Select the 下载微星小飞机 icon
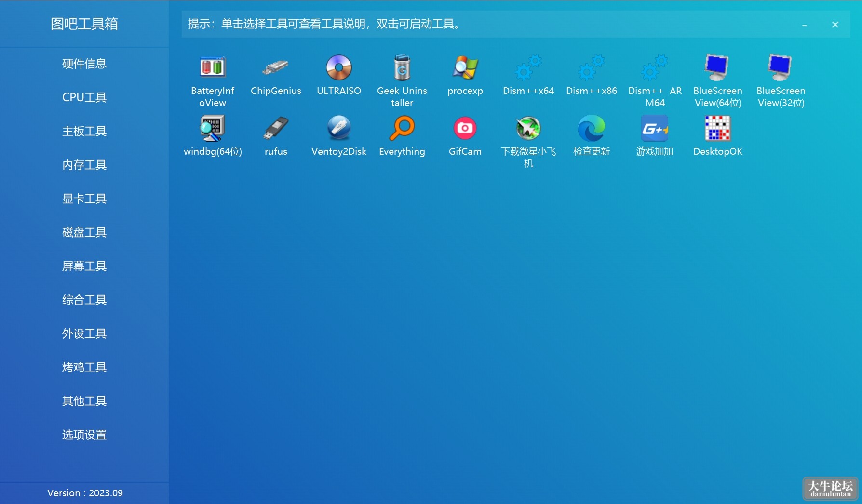The height and width of the screenshot is (504, 862). tap(528, 128)
